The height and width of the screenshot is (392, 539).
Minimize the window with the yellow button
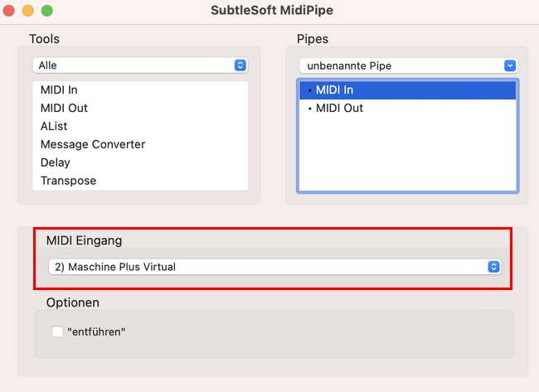[x=28, y=10]
